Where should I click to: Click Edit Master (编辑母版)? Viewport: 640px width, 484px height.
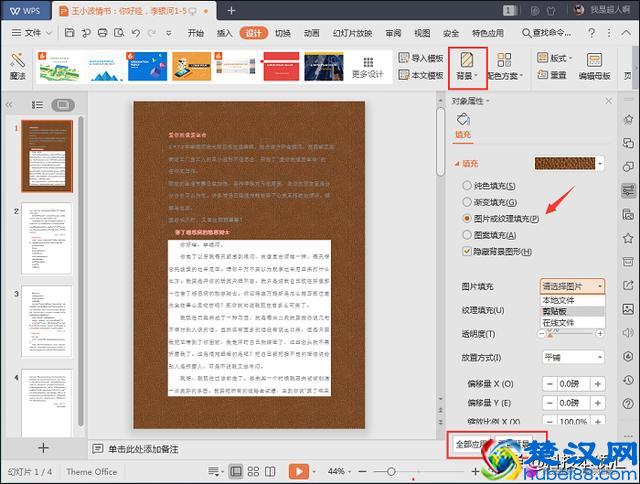[x=595, y=66]
